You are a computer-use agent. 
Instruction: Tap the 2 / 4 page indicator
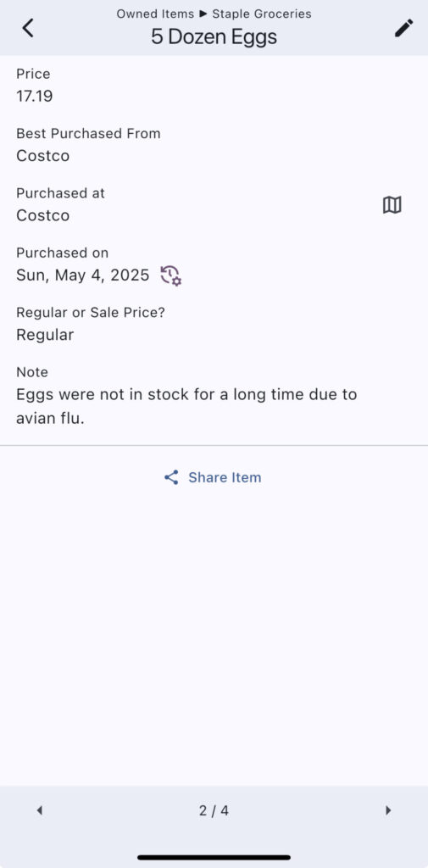(x=214, y=810)
